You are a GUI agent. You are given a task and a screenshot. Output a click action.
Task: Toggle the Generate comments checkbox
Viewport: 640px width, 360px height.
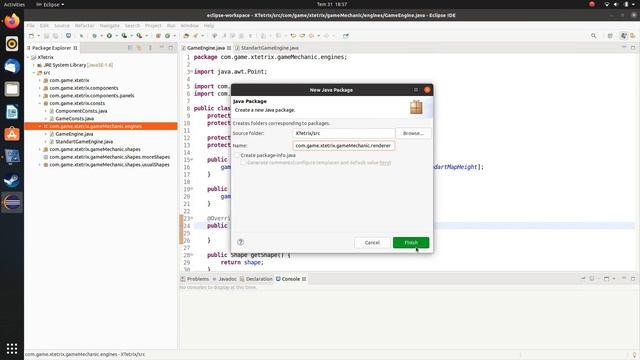243,162
